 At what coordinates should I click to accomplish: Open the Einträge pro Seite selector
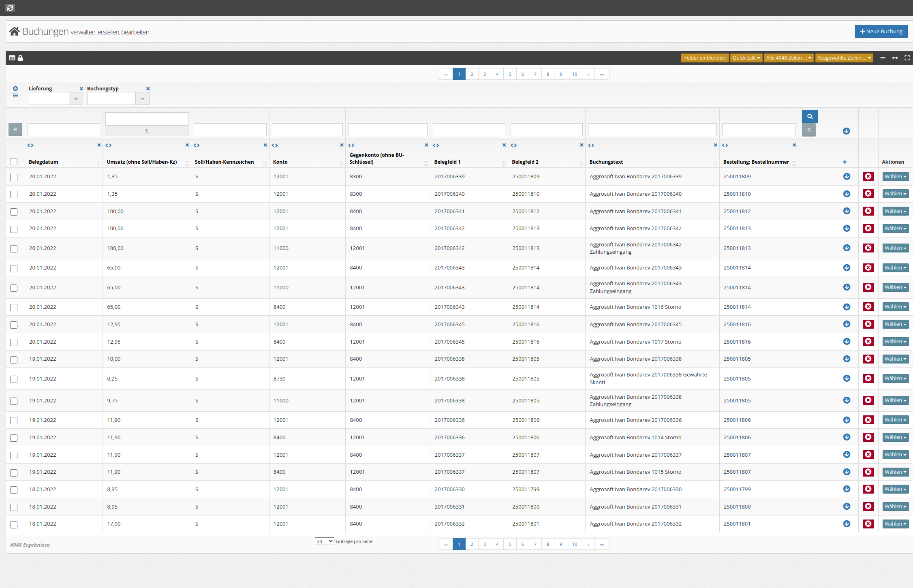[324, 541]
